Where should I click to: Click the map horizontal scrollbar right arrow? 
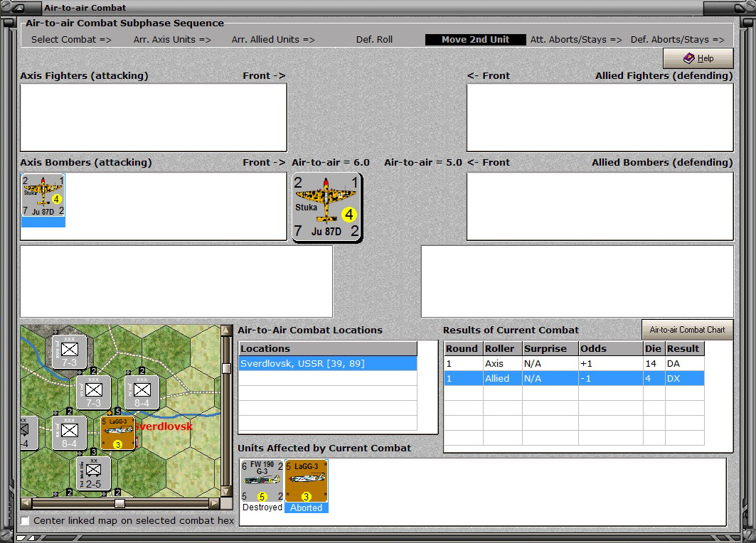click(215, 503)
